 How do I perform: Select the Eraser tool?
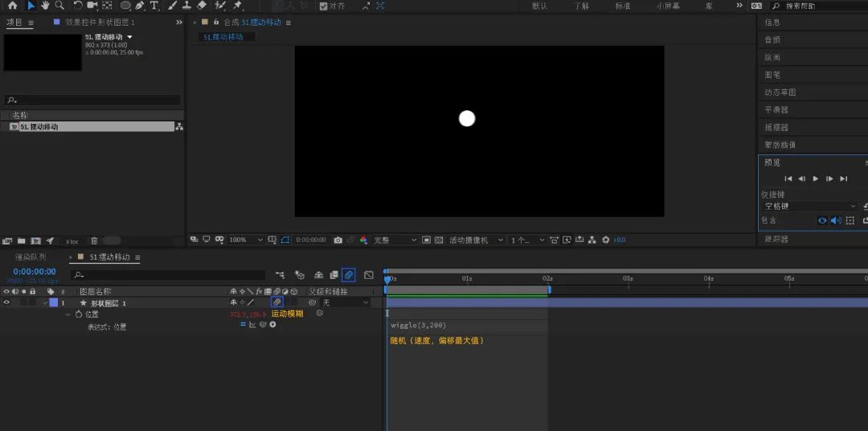point(202,6)
